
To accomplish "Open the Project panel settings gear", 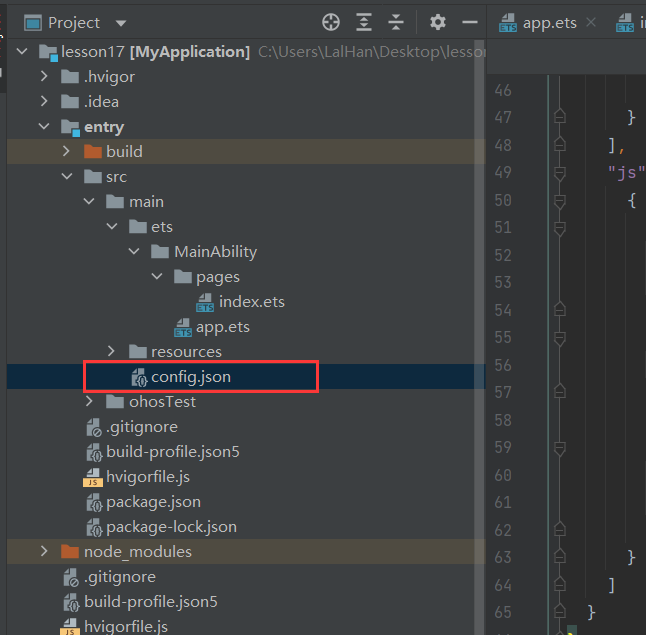I will pyautogui.click(x=438, y=22).
